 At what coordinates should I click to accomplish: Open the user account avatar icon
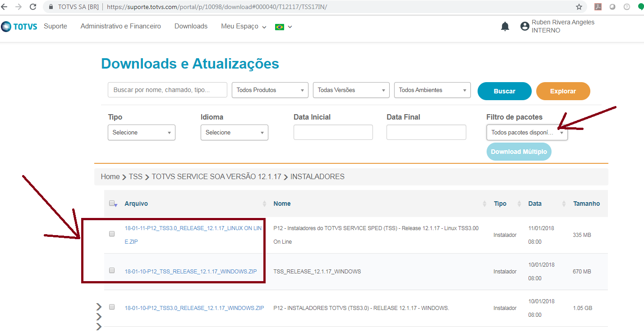pyautogui.click(x=524, y=26)
